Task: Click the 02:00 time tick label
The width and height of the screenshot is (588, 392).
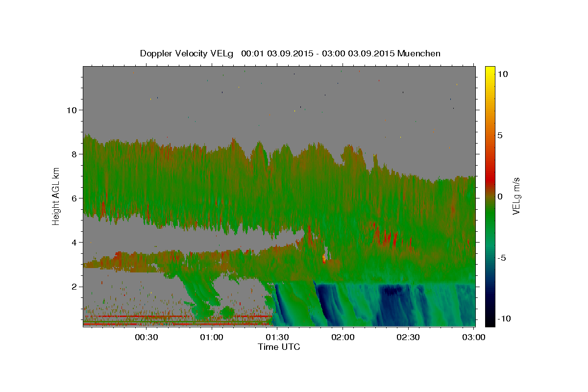Action: pyautogui.click(x=343, y=338)
